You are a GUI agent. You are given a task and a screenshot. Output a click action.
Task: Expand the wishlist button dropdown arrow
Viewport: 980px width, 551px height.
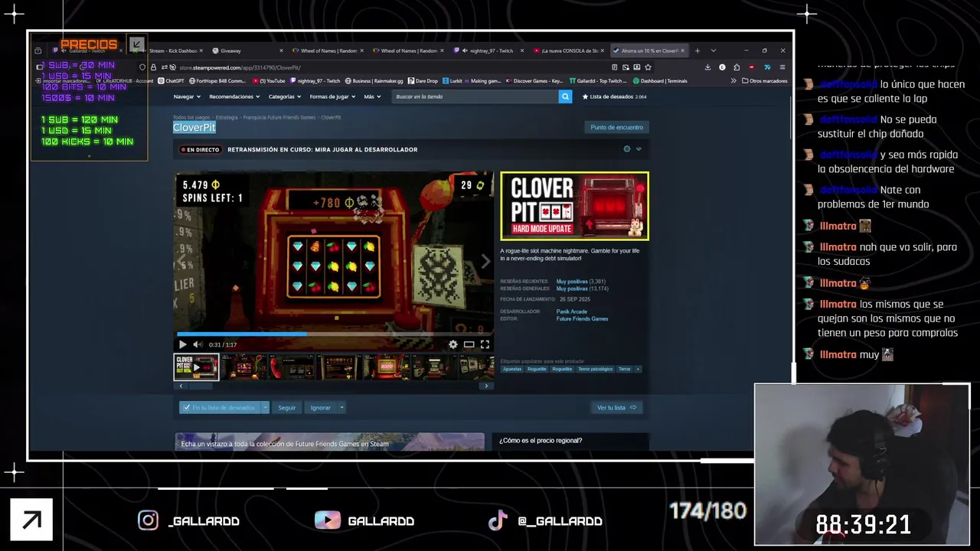[x=265, y=407]
